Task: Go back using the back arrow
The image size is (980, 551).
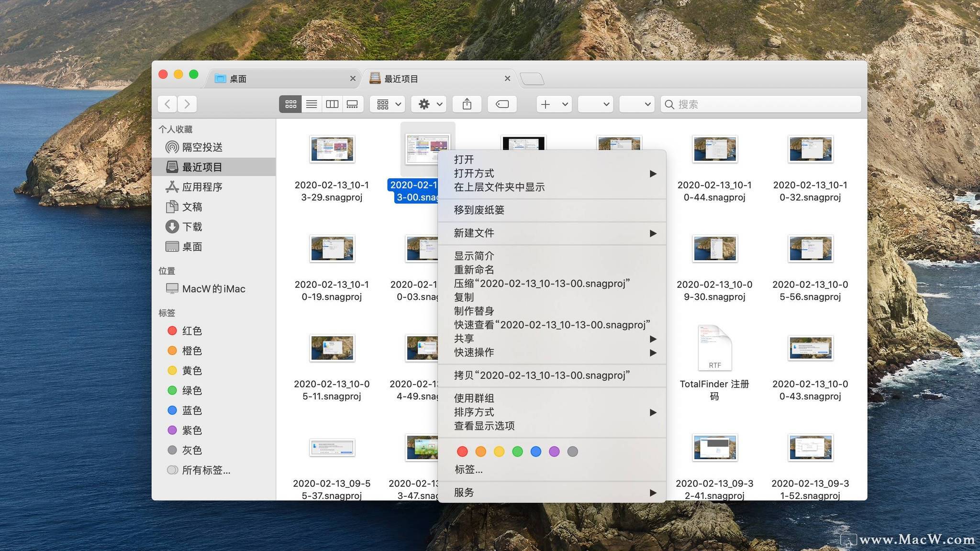Action: tap(167, 104)
